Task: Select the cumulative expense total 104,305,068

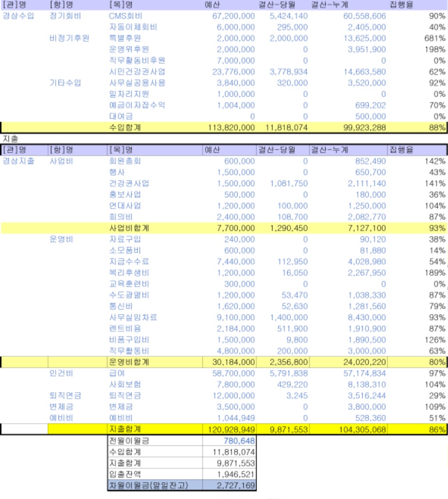Action: click(362, 429)
